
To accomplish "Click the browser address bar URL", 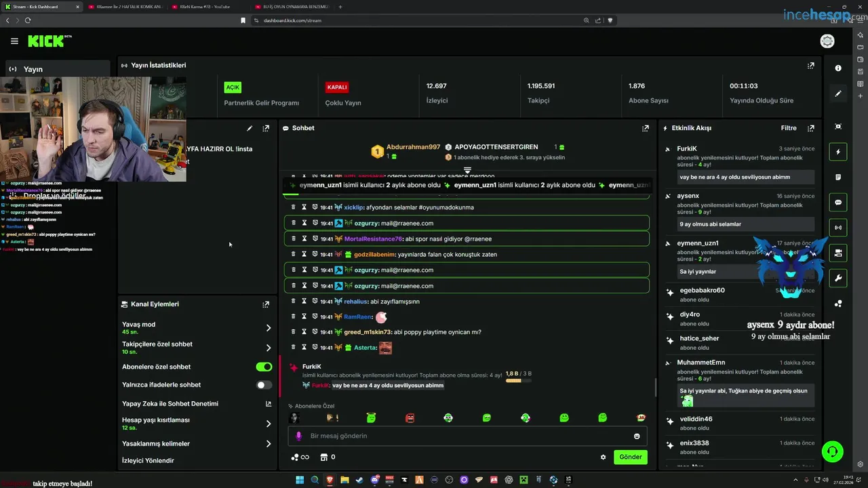I will coord(292,20).
